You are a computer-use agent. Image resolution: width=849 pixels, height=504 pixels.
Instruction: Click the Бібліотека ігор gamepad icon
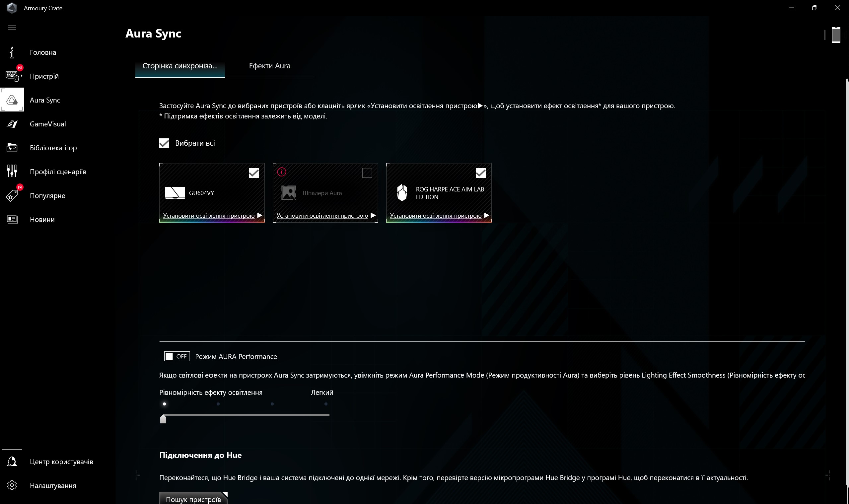(x=12, y=148)
